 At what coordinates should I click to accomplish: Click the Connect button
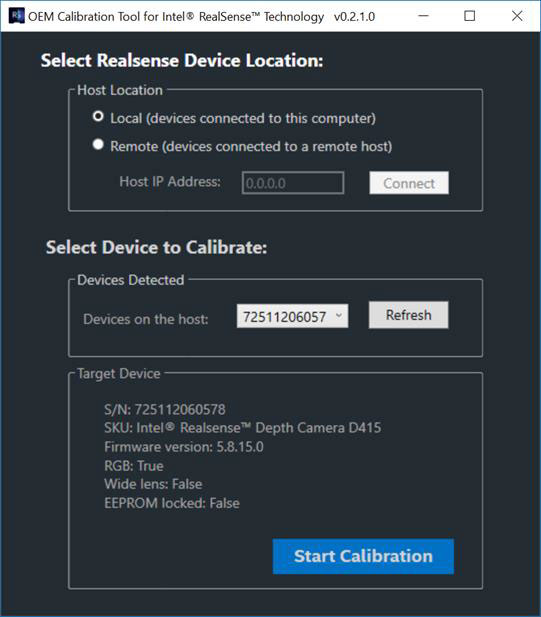(409, 183)
